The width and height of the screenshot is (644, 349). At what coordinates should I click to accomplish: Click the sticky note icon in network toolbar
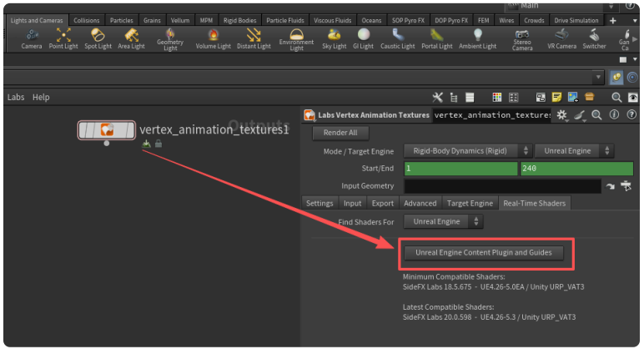point(557,98)
